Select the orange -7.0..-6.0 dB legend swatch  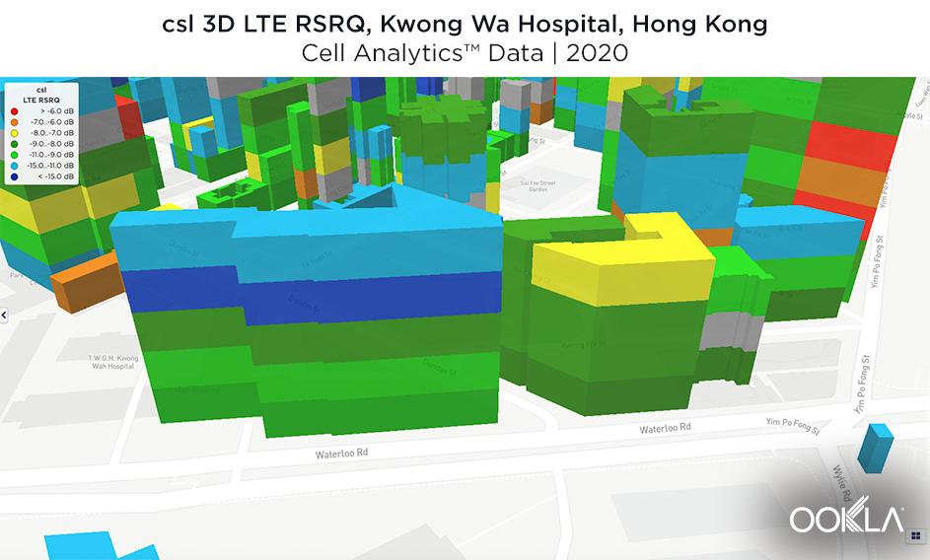(x=14, y=122)
